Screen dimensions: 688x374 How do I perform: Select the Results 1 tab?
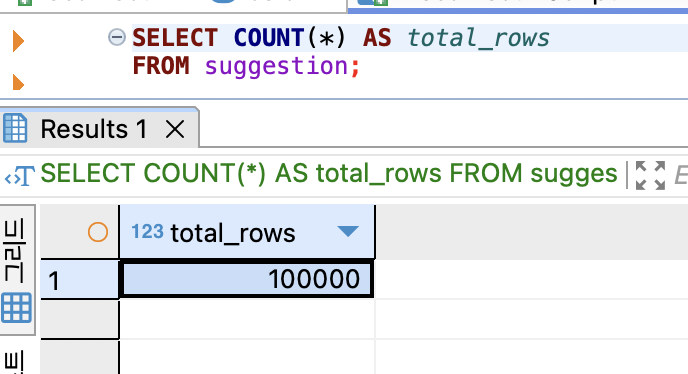(99, 128)
